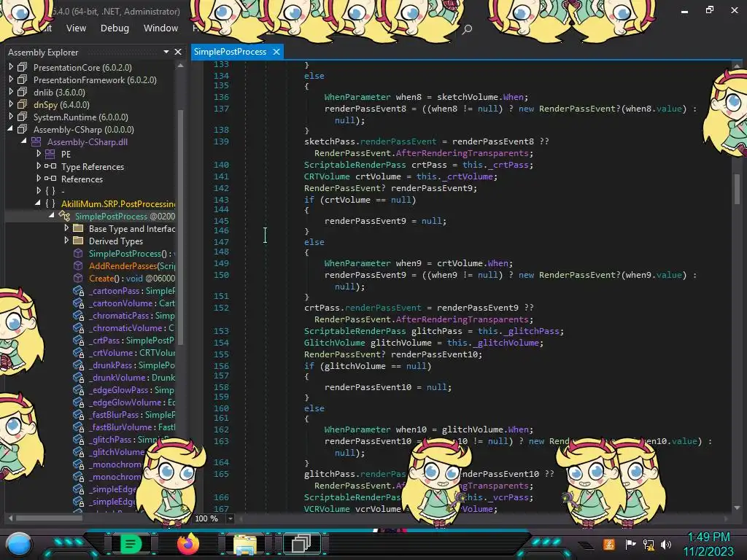The width and height of the screenshot is (747, 560).
Task: Click the Type References icon
Action: pos(50,166)
